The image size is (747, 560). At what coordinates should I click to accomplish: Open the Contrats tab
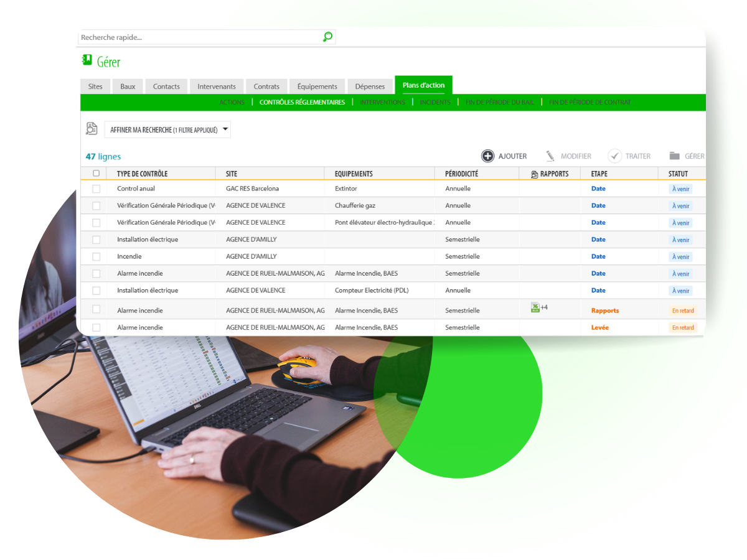(266, 86)
